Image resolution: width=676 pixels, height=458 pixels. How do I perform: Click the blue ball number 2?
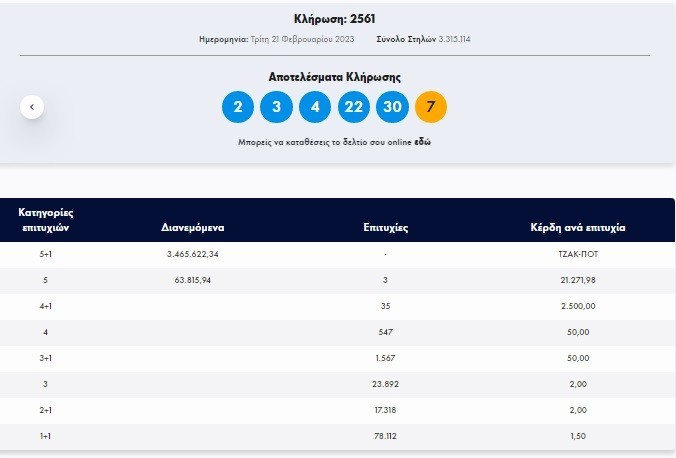tap(238, 107)
